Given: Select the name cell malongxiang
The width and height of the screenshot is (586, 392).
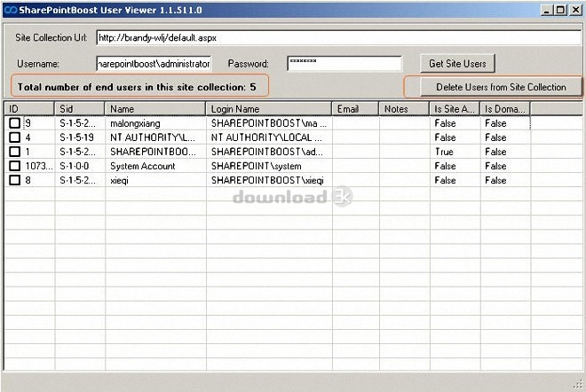Looking at the screenshot, I should click(135, 123).
